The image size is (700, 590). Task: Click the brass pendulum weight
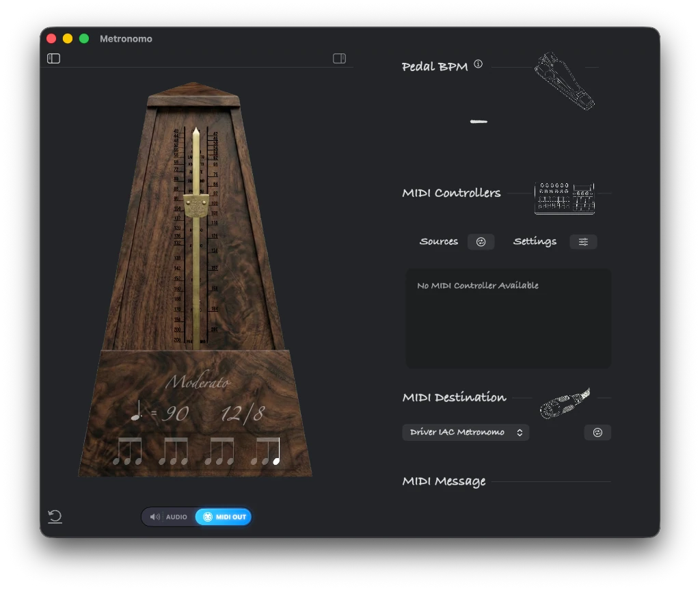196,206
